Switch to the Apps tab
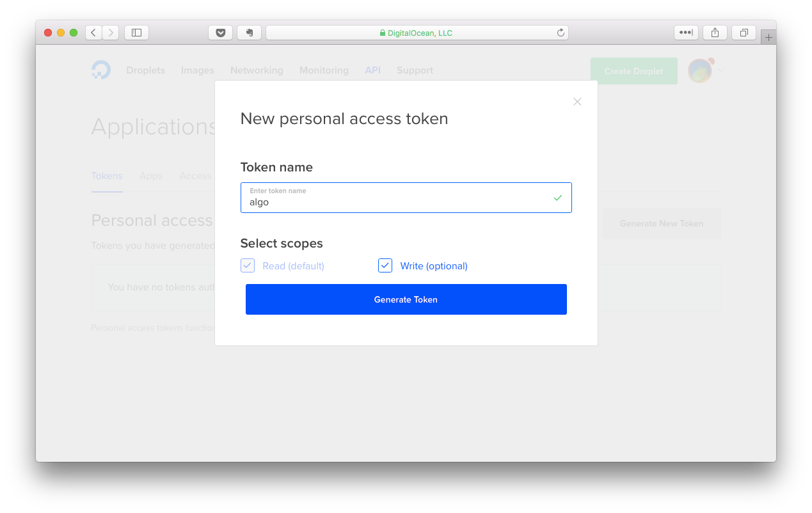 tap(150, 175)
